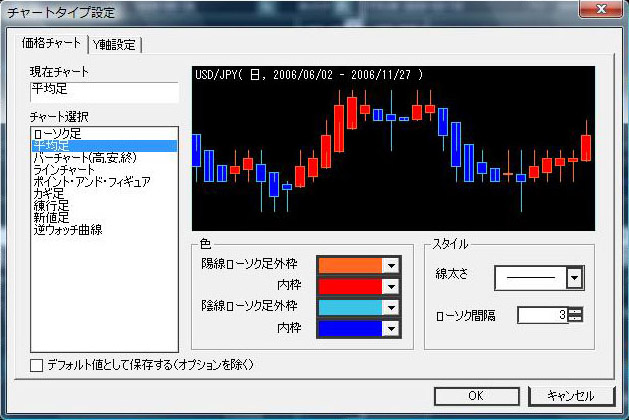Click the 現在チャート field showing 平均足

pyautogui.click(x=104, y=92)
